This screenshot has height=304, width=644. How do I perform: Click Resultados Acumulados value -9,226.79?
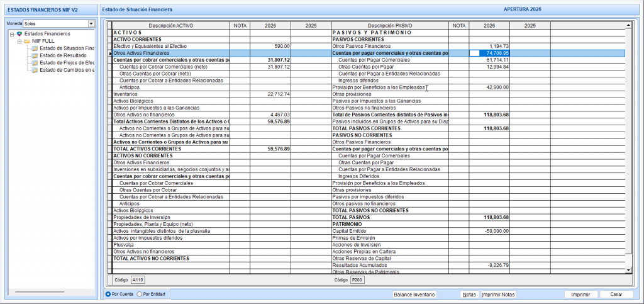click(489, 266)
